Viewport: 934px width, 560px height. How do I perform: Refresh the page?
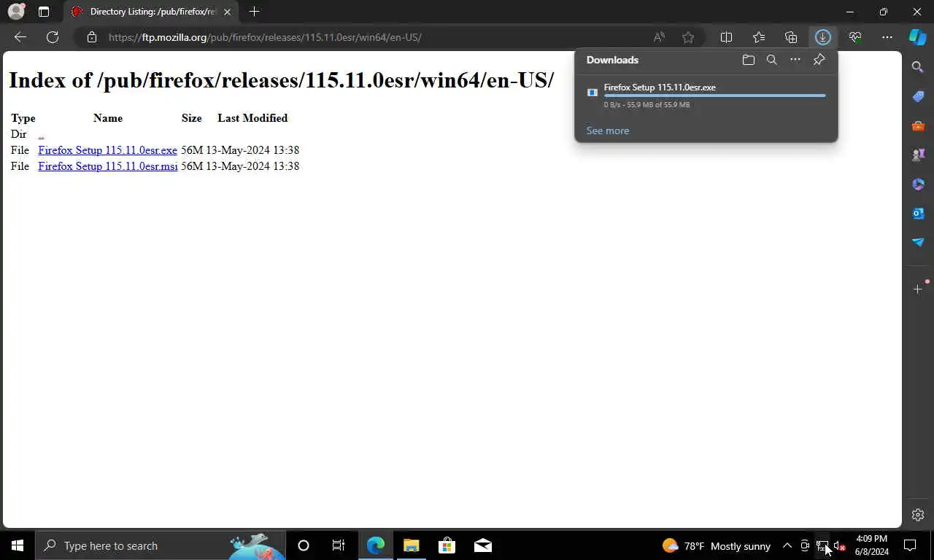coord(52,37)
